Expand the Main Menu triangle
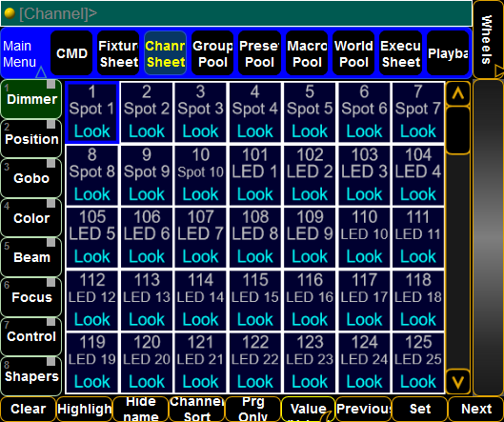Image resolution: width=504 pixels, height=422 pixels. tap(41, 72)
